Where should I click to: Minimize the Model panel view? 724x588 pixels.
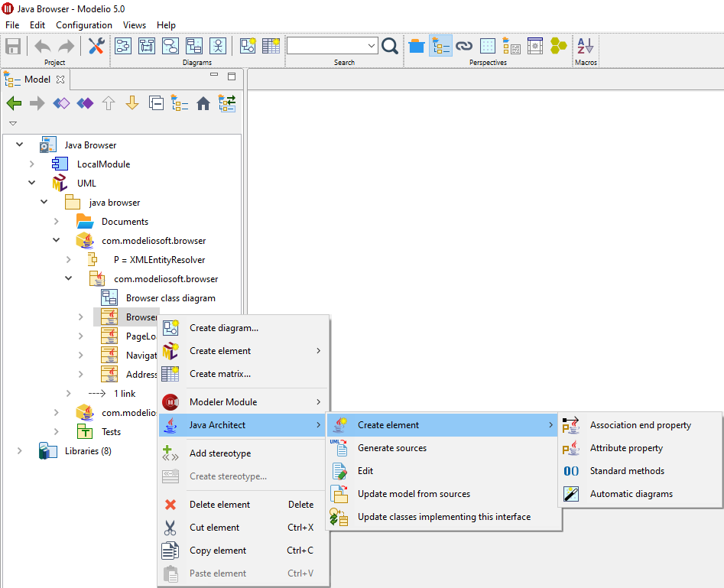[x=214, y=75]
